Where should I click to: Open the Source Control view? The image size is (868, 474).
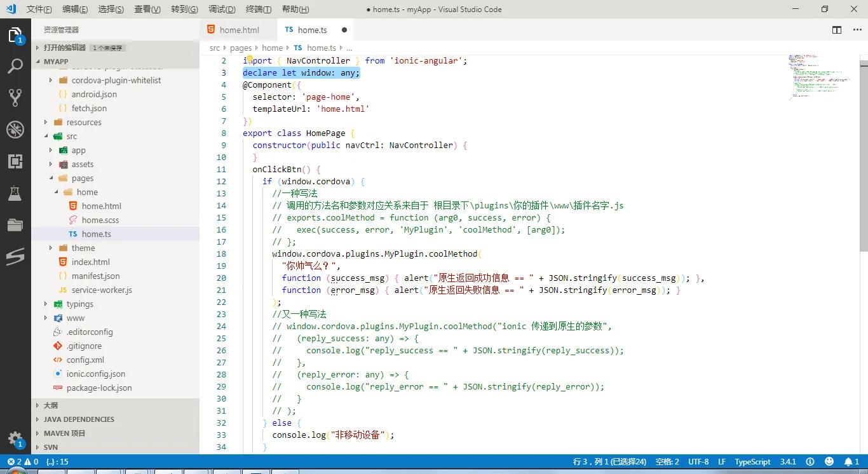tap(15, 97)
